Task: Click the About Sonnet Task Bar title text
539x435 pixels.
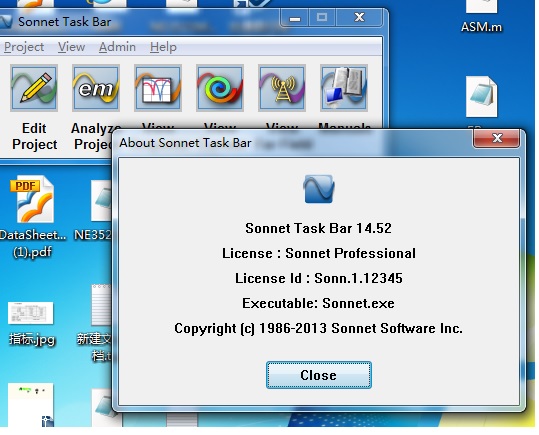Action: coord(185,143)
